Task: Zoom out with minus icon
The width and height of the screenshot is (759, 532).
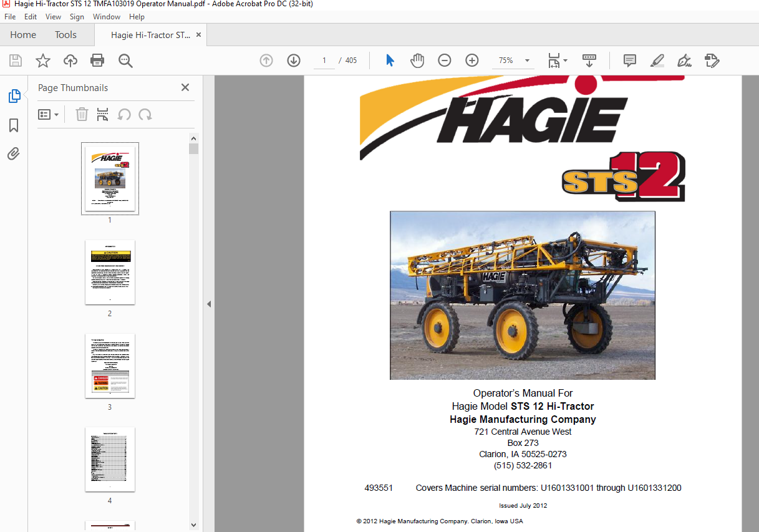Action: pyautogui.click(x=445, y=60)
